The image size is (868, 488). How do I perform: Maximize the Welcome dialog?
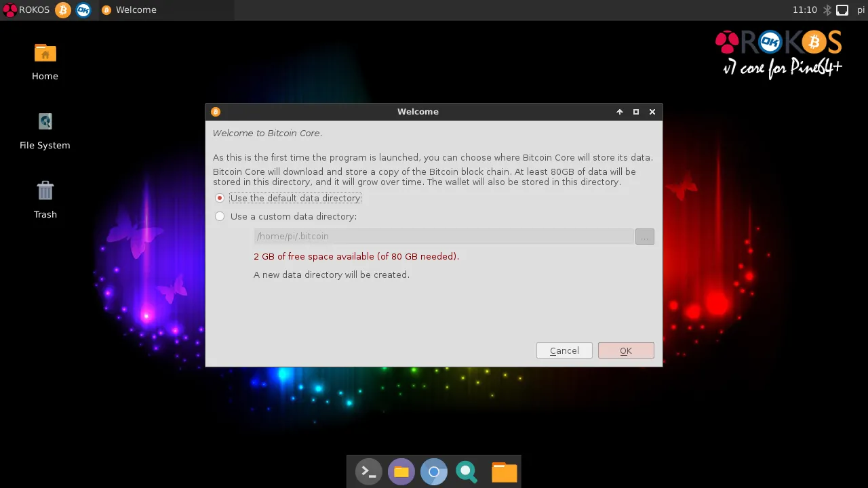click(636, 112)
